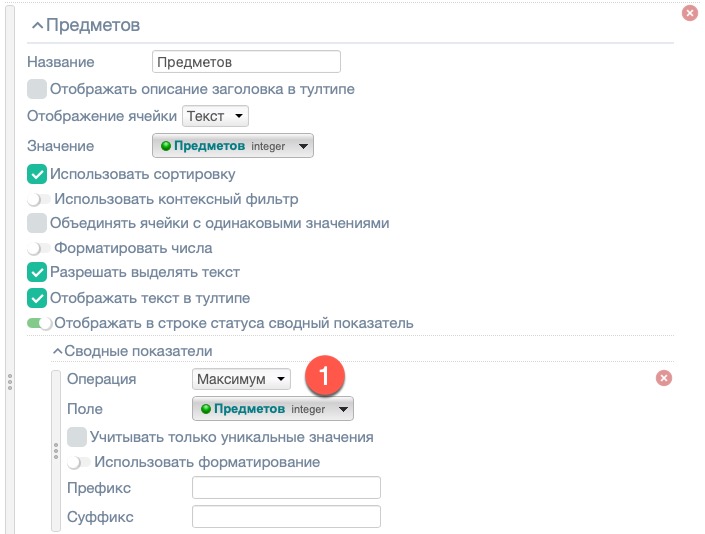
Task: Collapse the Сводные показатели section
Action: 57,351
